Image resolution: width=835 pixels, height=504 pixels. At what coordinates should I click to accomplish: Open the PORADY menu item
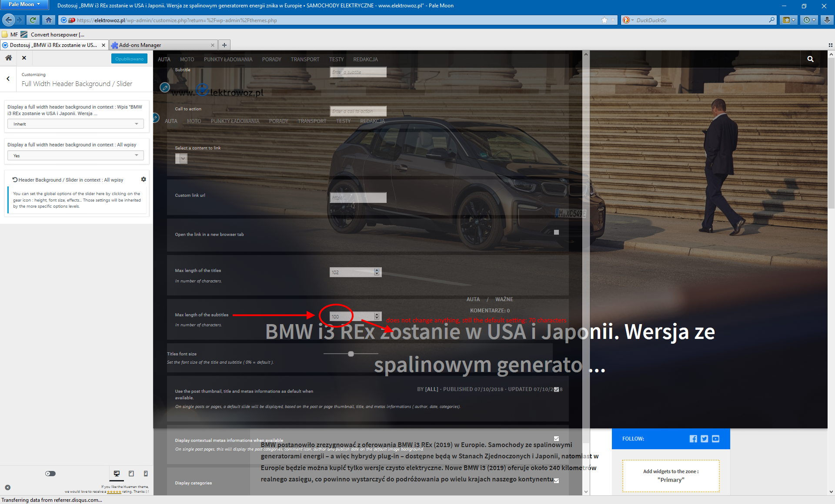(271, 60)
